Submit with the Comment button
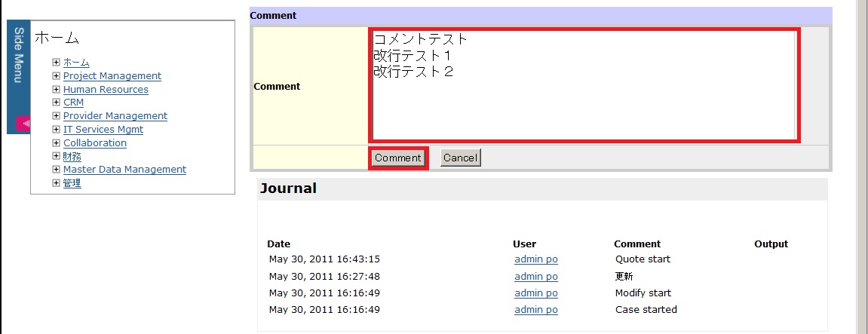The image size is (868, 334). pos(398,158)
